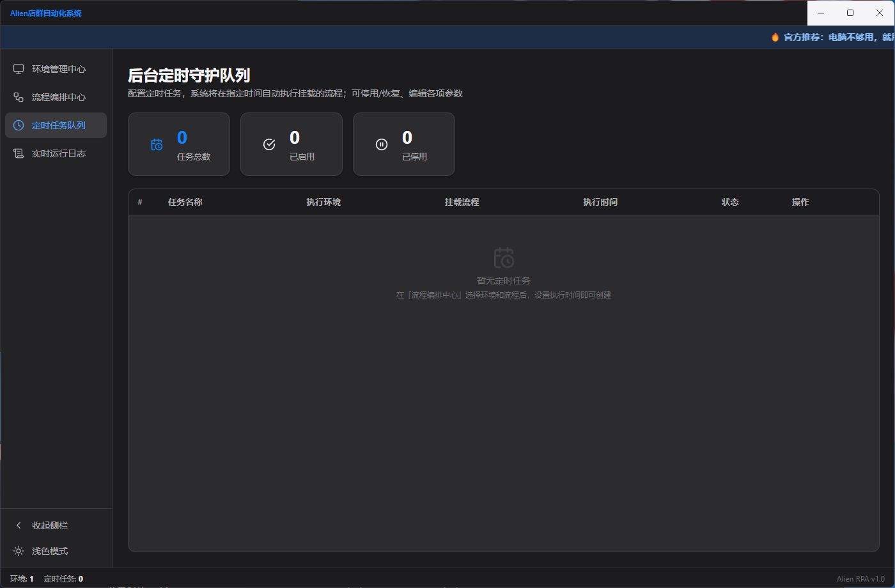Click the 状态 column header
This screenshot has width=895, height=588.
[730, 202]
